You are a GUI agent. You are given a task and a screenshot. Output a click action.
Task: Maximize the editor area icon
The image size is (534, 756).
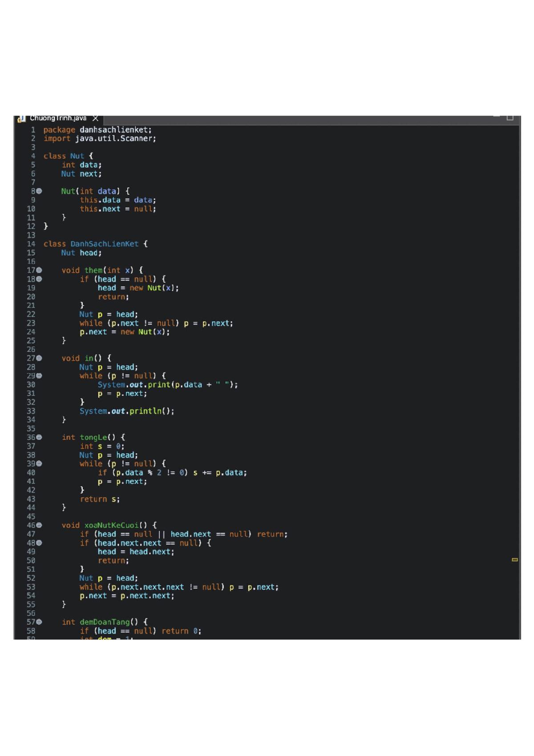coord(510,118)
